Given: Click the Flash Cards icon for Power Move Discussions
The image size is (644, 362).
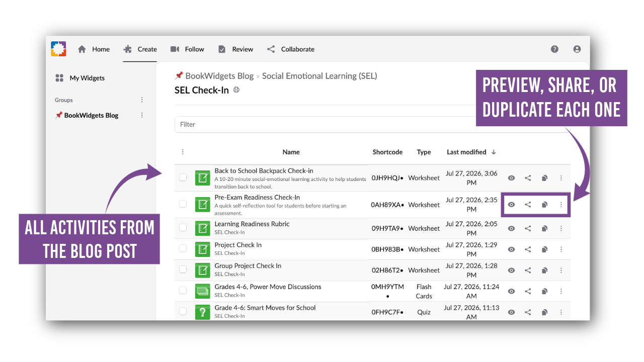Looking at the screenshot, I should pos(202,291).
